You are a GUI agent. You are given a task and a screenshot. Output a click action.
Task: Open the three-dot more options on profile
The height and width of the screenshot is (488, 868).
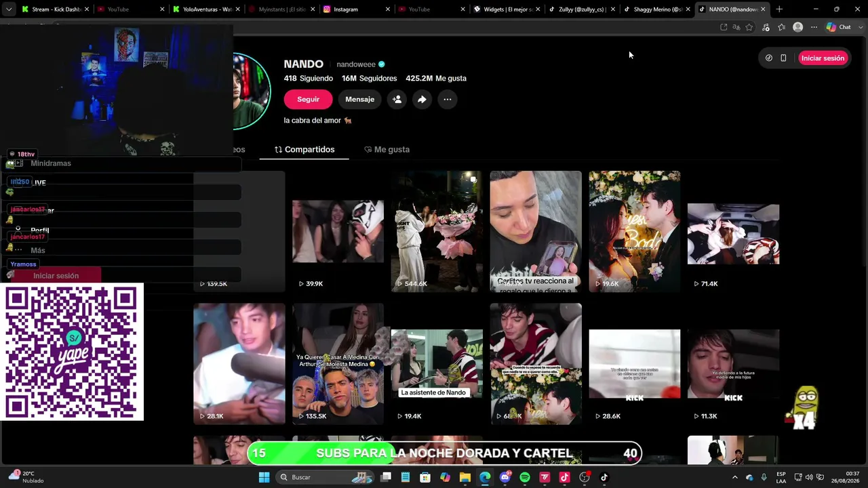[x=447, y=99]
